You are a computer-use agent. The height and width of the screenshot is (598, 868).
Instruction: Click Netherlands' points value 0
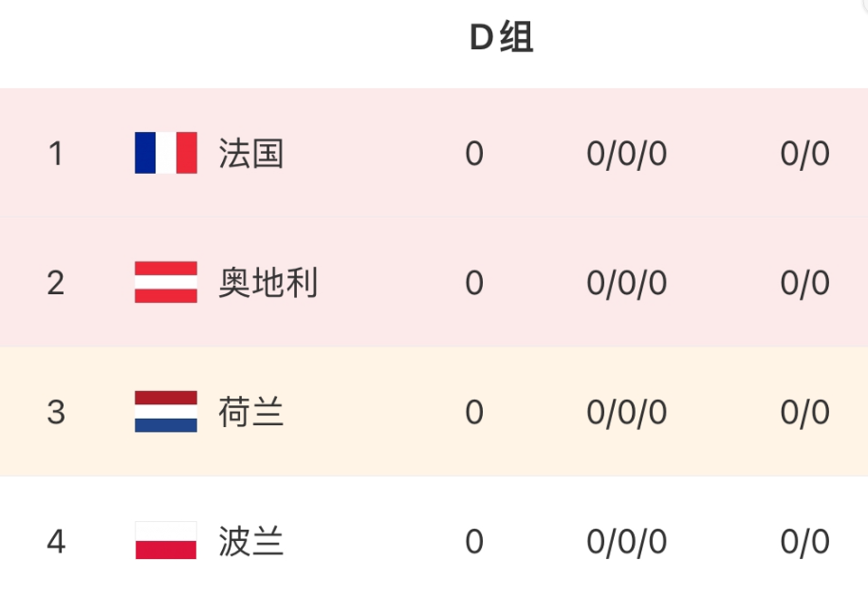click(474, 412)
